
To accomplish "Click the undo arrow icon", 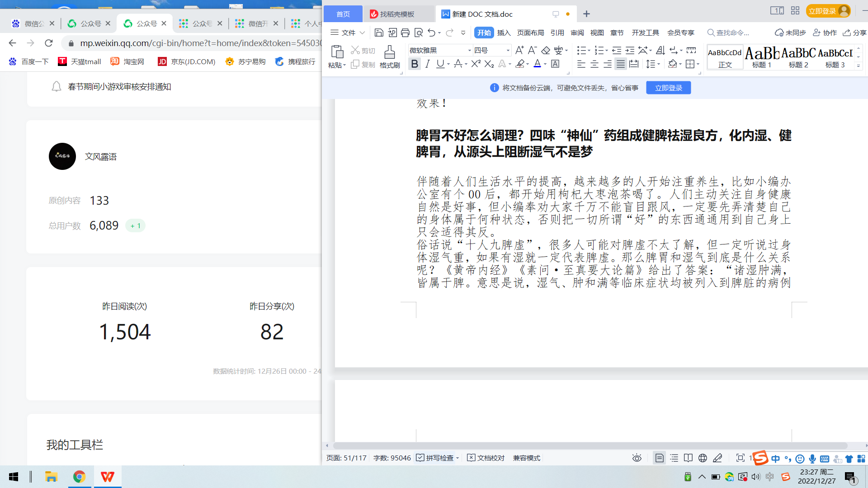I will 431,33.
